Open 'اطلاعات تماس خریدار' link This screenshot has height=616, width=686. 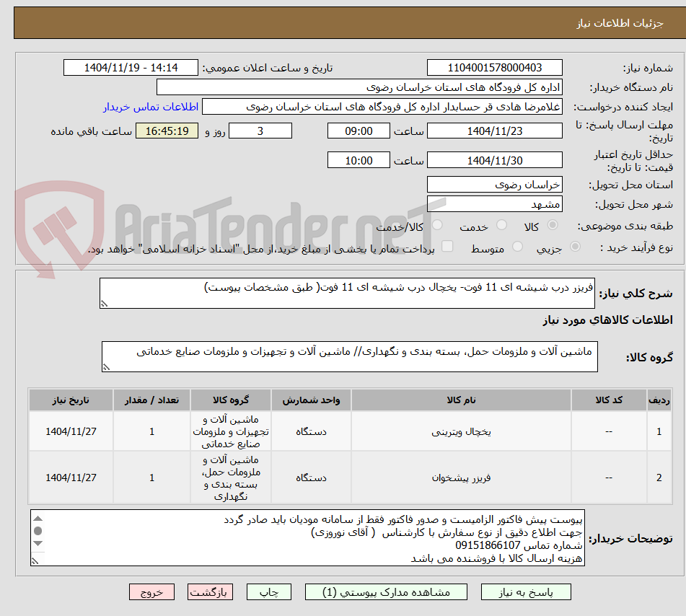tap(151, 107)
